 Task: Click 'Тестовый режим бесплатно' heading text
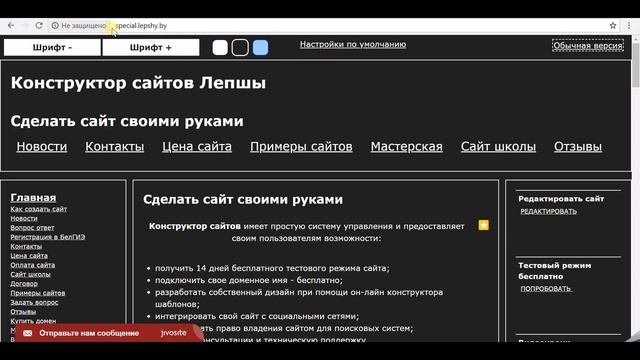click(555, 271)
